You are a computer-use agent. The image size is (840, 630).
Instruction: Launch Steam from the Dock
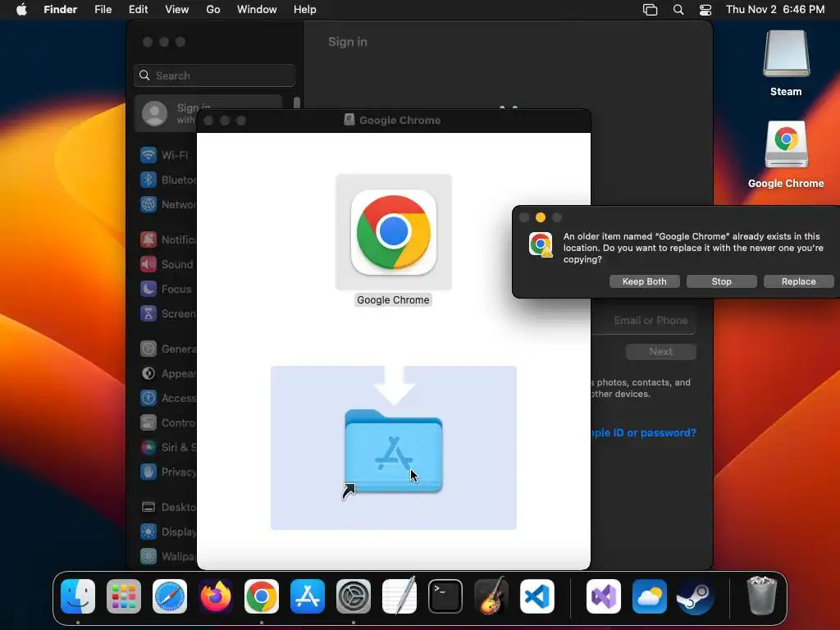click(695, 596)
